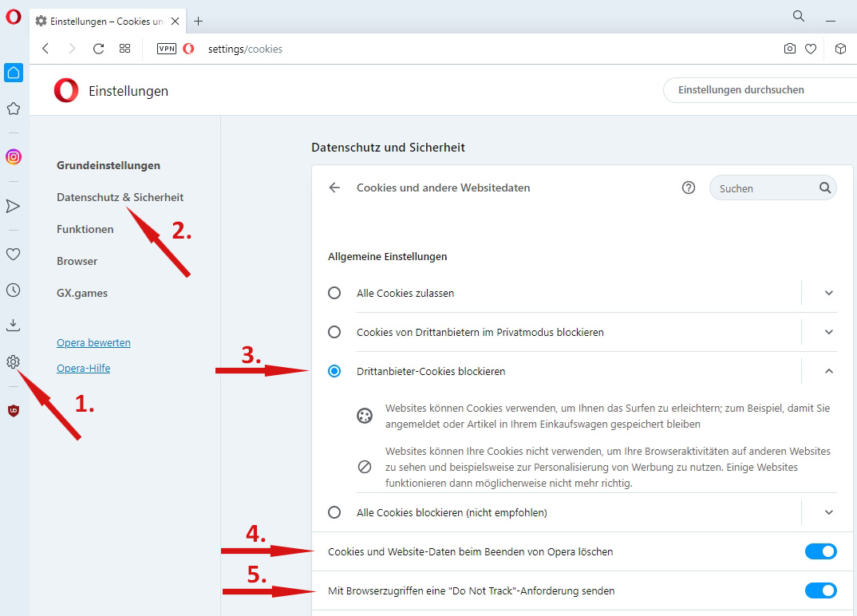Click the VPN badge in address bar
This screenshot has width=857, height=616.
click(x=167, y=49)
